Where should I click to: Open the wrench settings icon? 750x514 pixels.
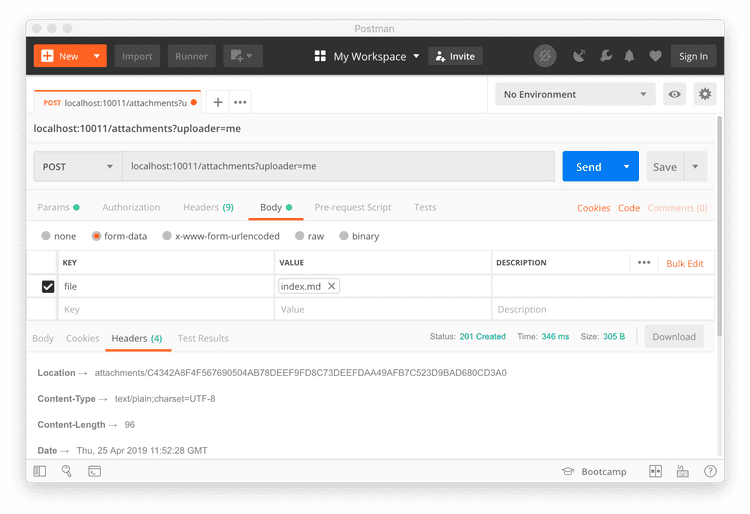(606, 56)
